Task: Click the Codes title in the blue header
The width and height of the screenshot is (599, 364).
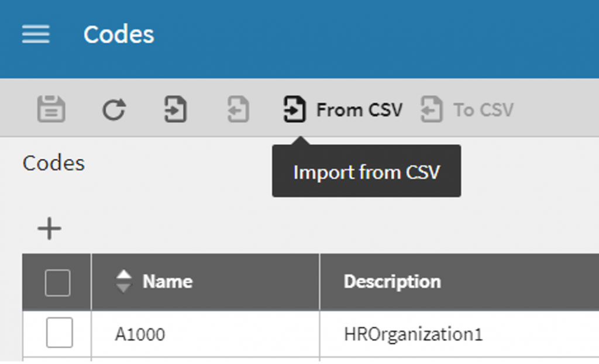Action: point(119,34)
